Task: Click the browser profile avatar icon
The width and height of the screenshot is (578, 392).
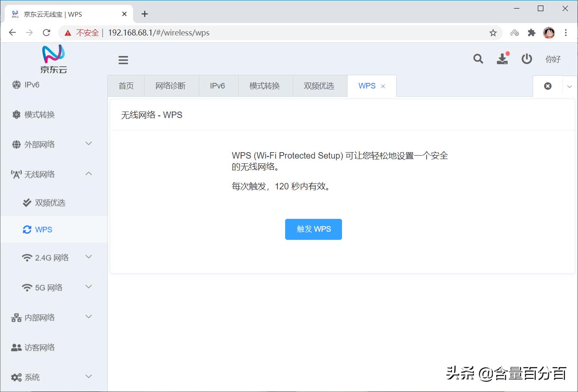Action: (549, 32)
